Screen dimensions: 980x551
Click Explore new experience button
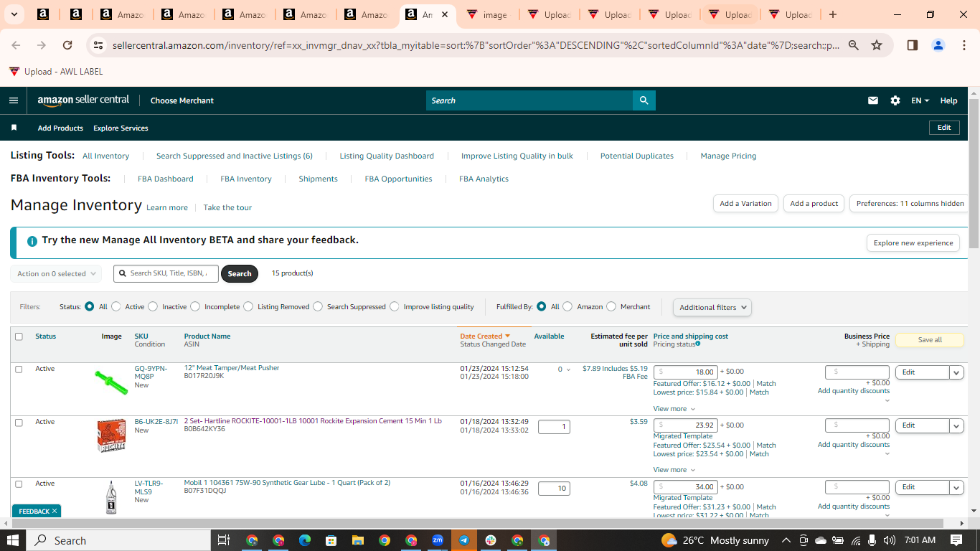tap(913, 242)
